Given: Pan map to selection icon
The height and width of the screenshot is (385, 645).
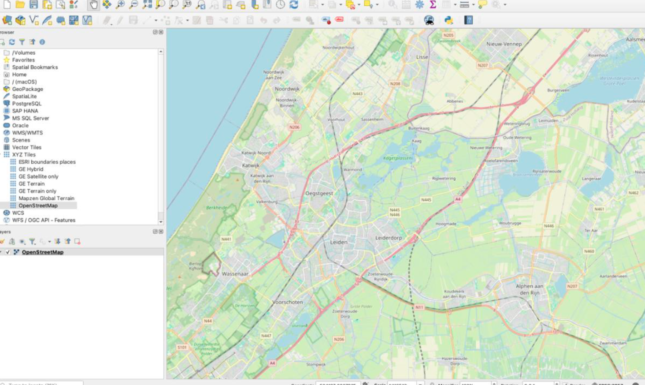Looking at the screenshot, I should (107, 5).
